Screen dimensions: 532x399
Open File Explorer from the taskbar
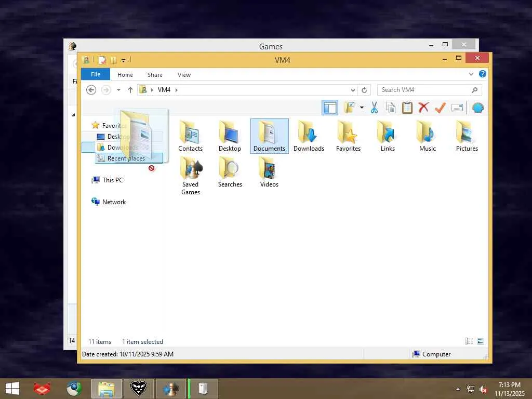[x=106, y=389]
